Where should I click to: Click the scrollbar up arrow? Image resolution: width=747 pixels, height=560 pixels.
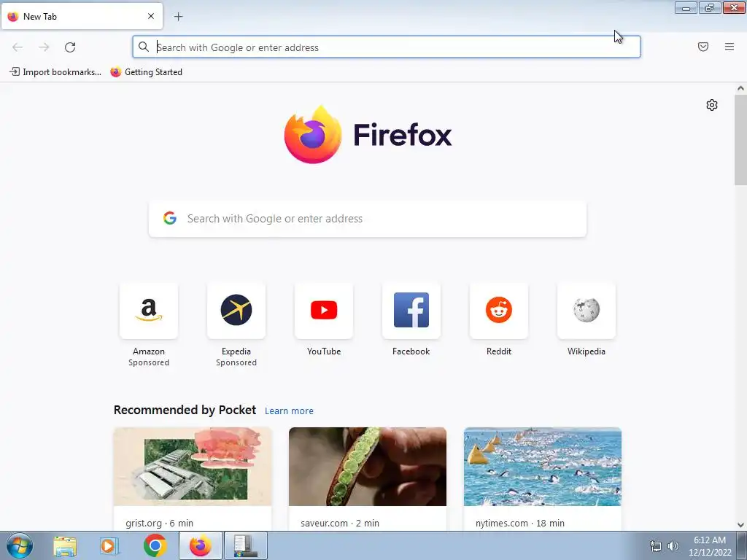click(740, 88)
